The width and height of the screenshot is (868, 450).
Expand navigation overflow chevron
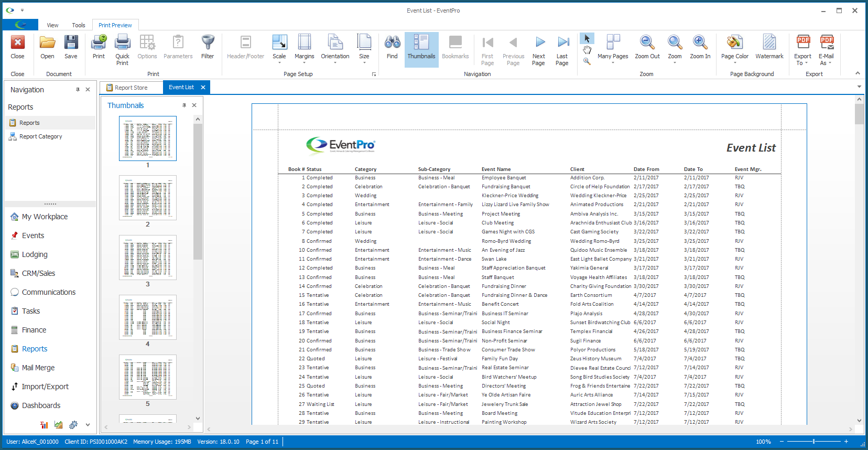pos(88,425)
